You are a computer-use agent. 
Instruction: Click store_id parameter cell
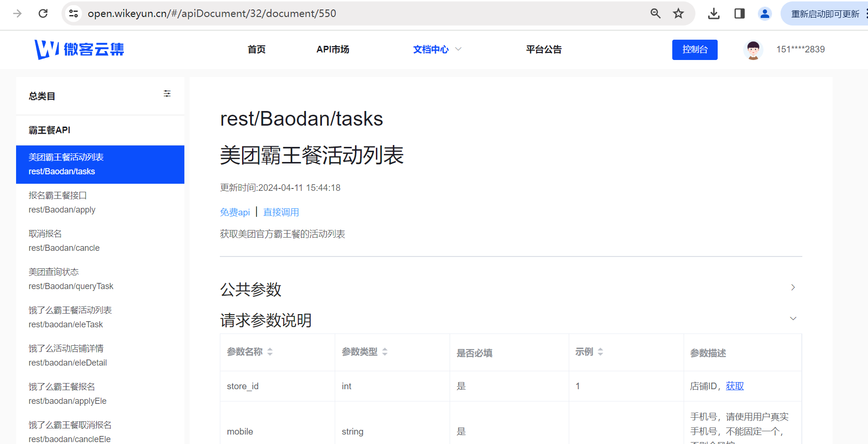278,386
